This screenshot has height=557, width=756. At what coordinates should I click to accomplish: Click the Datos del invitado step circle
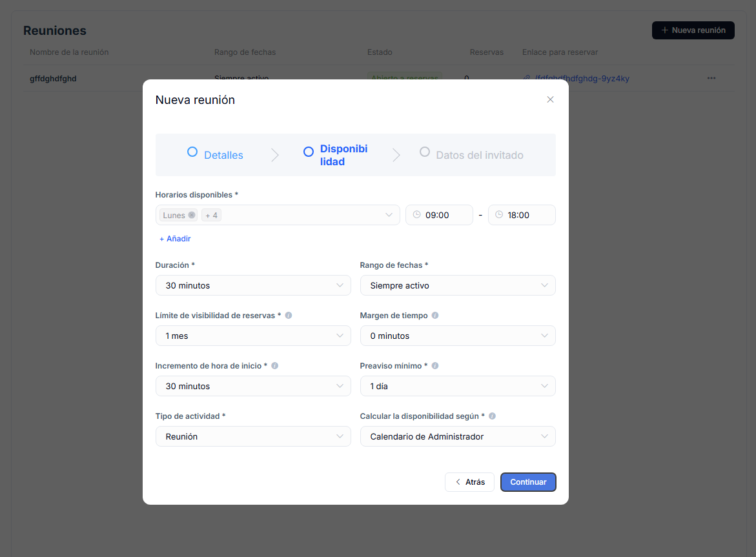(425, 152)
